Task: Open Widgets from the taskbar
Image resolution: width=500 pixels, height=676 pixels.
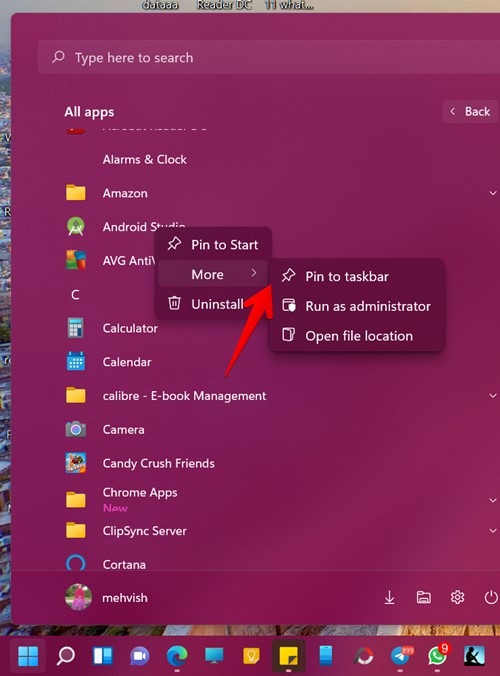Action: tap(103, 656)
